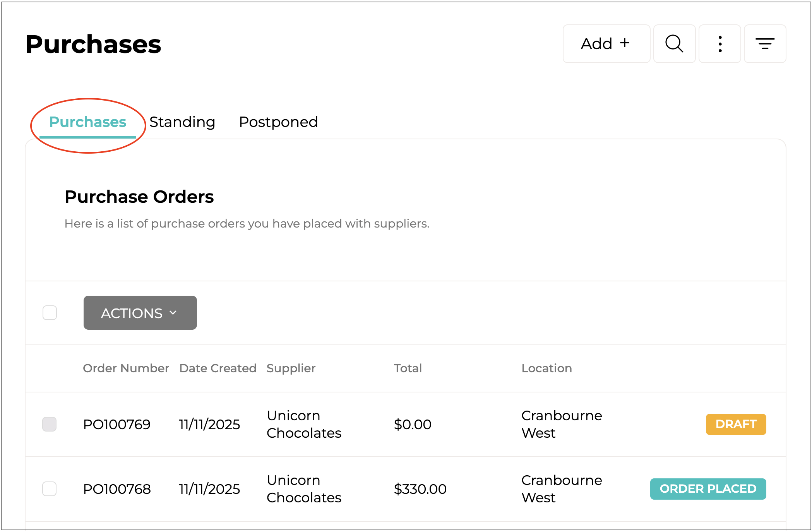
Task: Click the search magnifier icon
Action: tap(674, 44)
